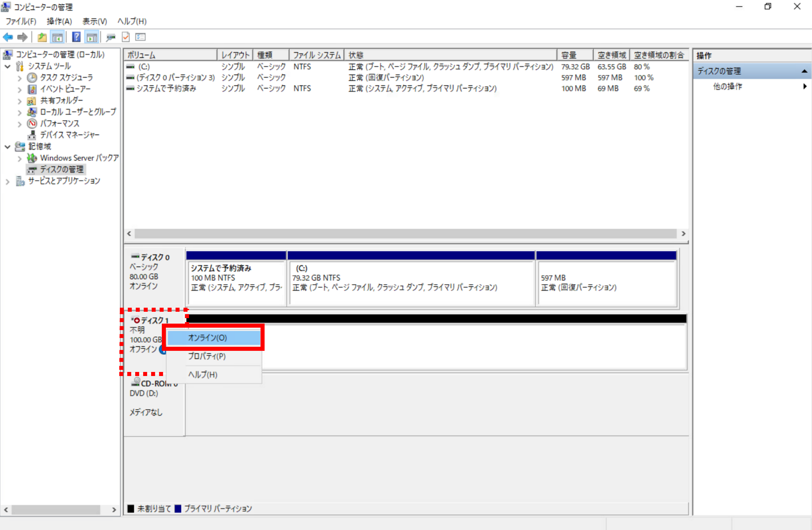Collapse the 記憶域 tree node

(8, 147)
